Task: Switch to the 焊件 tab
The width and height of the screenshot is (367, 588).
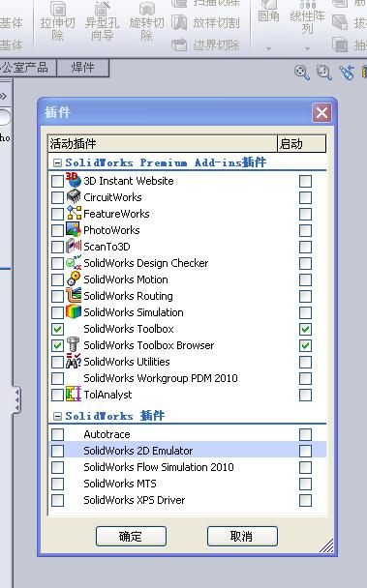Action: point(82,68)
